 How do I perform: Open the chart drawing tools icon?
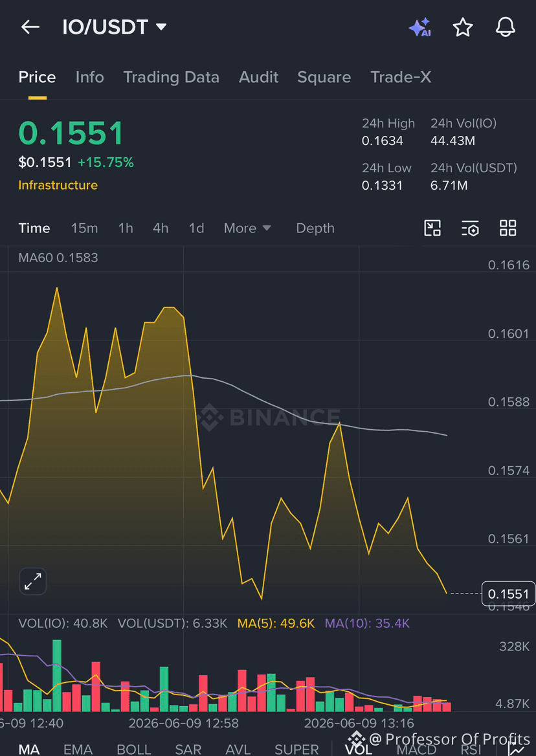(432, 228)
